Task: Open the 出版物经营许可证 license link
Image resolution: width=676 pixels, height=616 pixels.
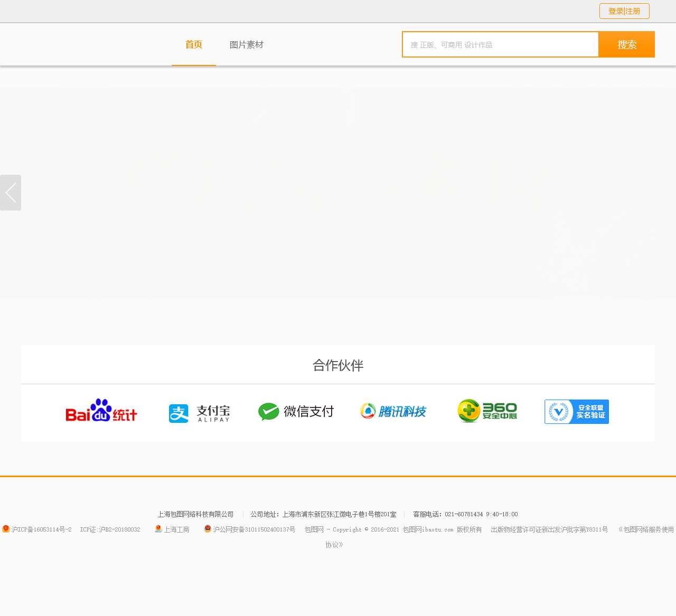Action: pyautogui.click(x=549, y=529)
